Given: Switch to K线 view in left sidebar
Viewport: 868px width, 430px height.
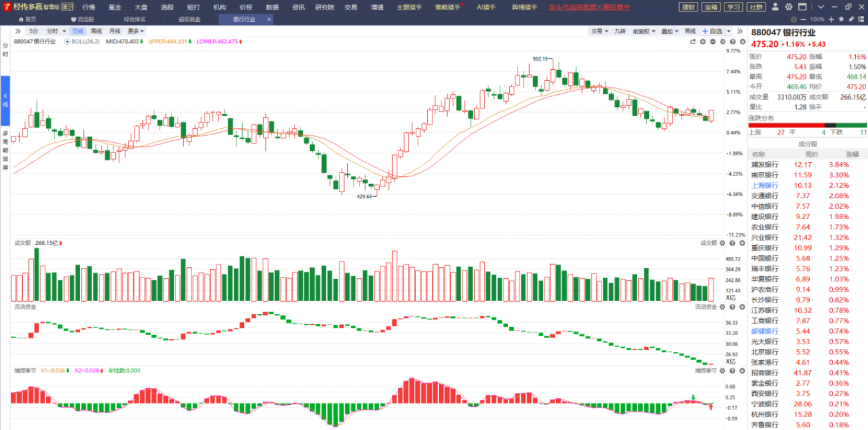Looking at the screenshot, I should 5,101.
